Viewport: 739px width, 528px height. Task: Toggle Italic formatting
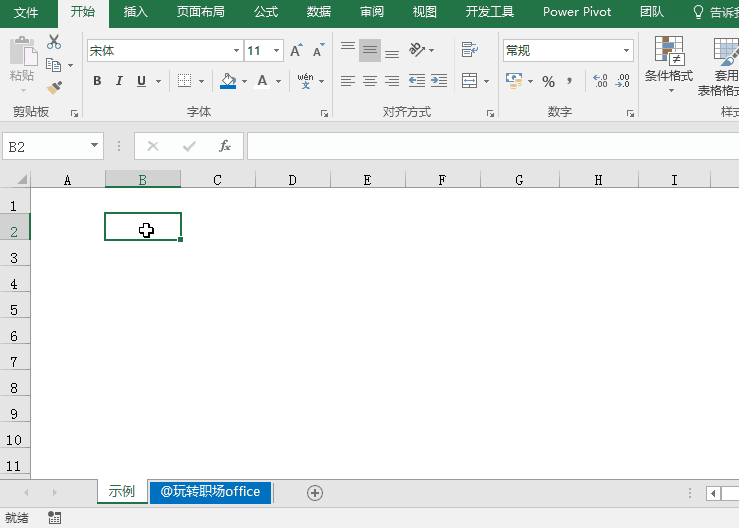(119, 81)
